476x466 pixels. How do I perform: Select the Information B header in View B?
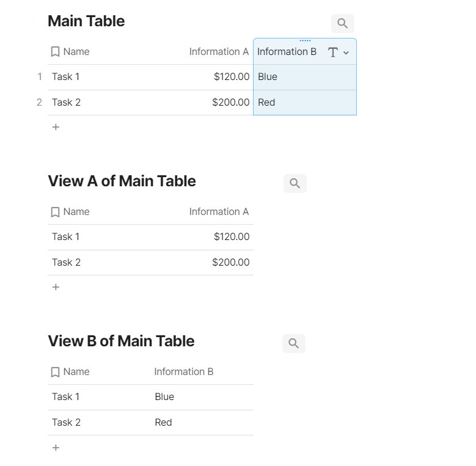click(183, 372)
